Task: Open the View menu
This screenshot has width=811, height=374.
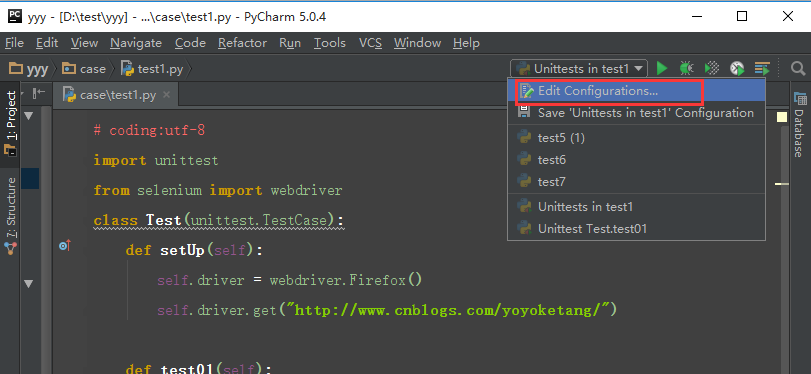Action: pos(84,43)
